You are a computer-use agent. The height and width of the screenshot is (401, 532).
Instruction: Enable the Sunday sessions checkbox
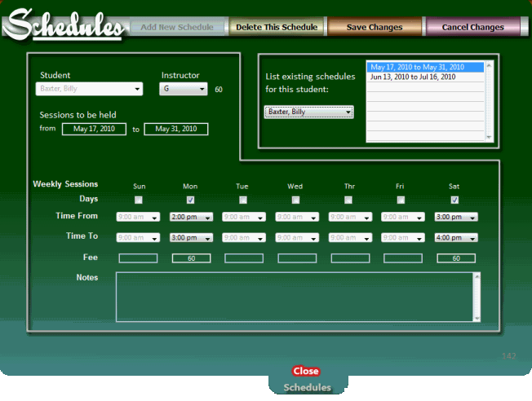pyautogui.click(x=138, y=200)
